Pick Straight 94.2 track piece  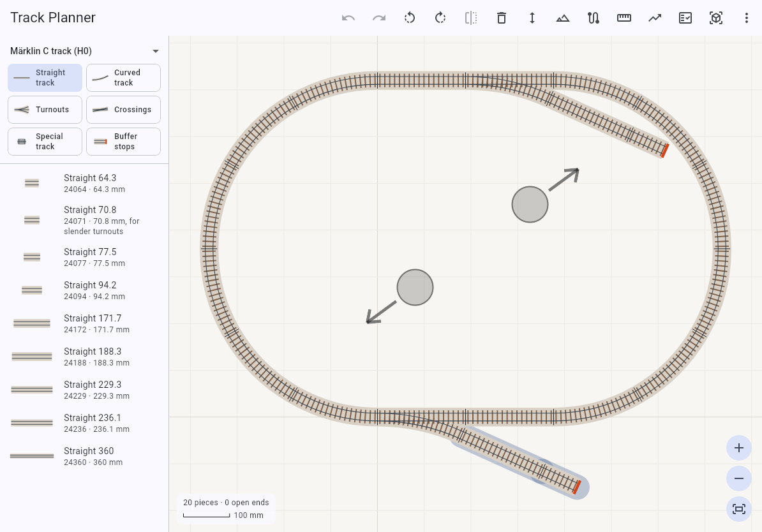pyautogui.click(x=84, y=290)
